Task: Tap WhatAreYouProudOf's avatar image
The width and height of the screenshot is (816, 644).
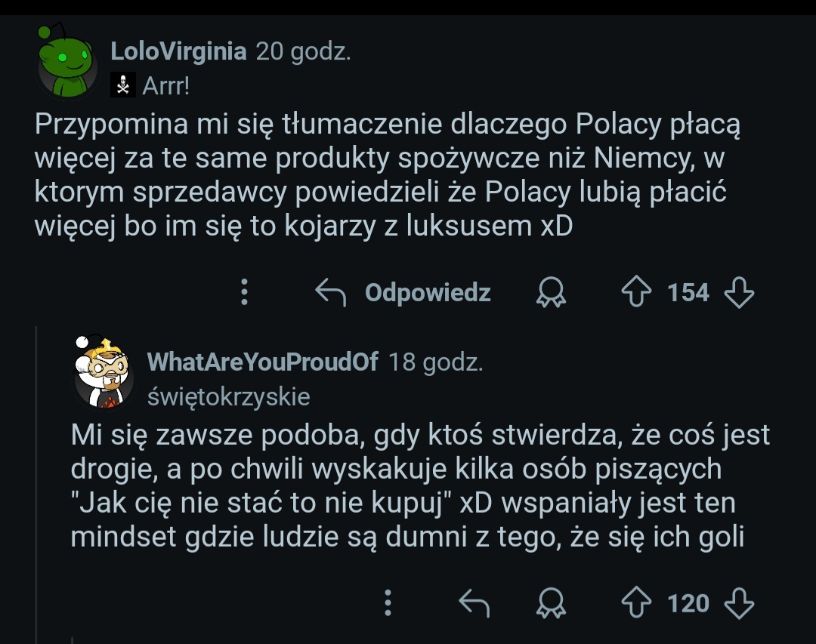Action: point(104,373)
